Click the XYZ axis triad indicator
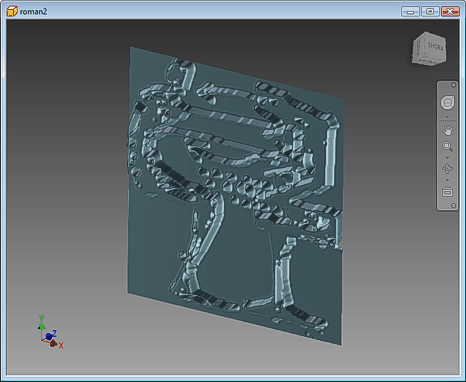 [x=50, y=332]
